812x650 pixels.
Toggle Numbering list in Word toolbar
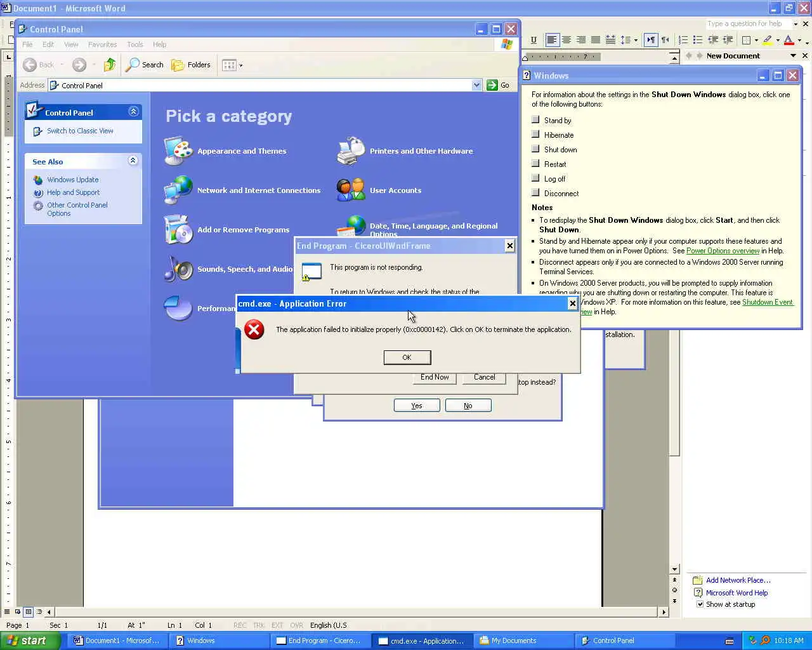pyautogui.click(x=683, y=40)
